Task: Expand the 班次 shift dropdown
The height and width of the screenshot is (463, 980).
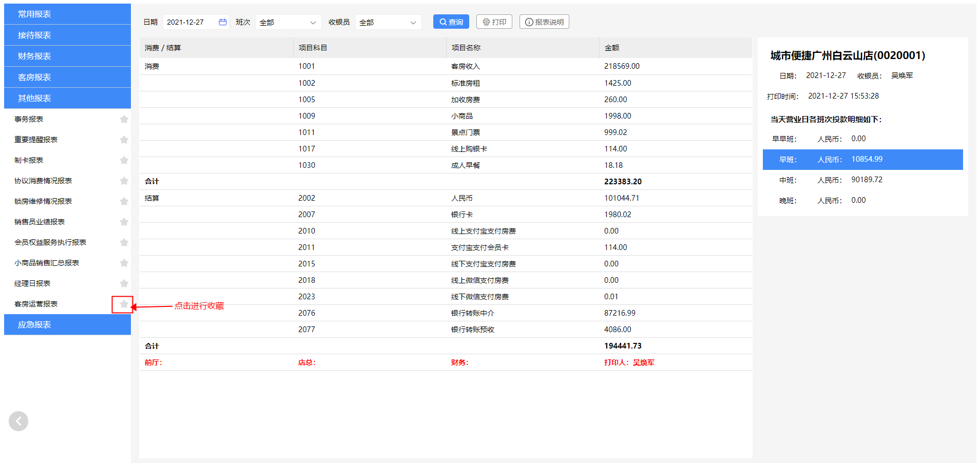Action: click(x=288, y=22)
